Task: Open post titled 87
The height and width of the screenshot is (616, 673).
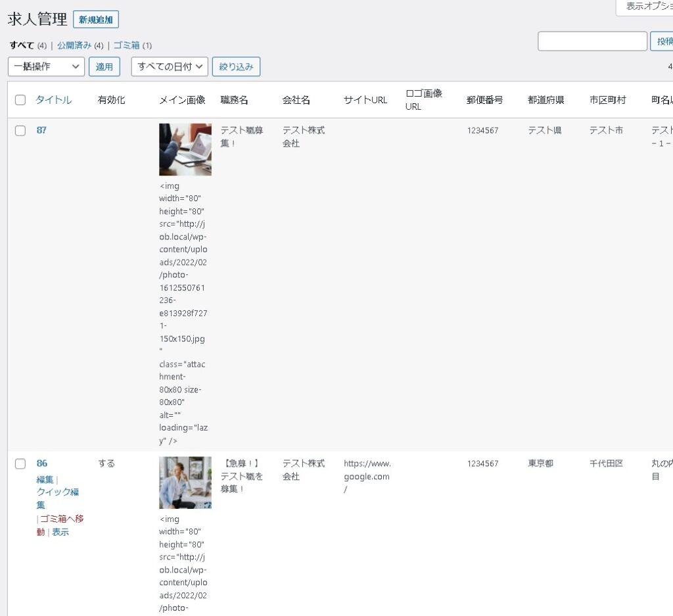Action: [41, 130]
